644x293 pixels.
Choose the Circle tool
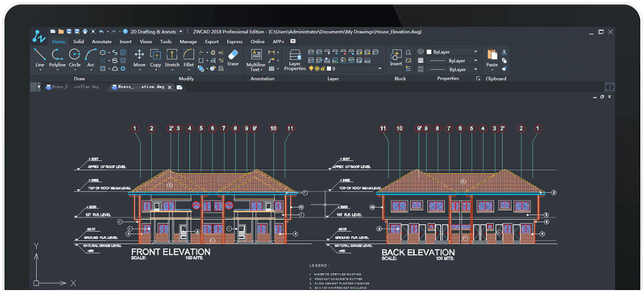(75, 58)
